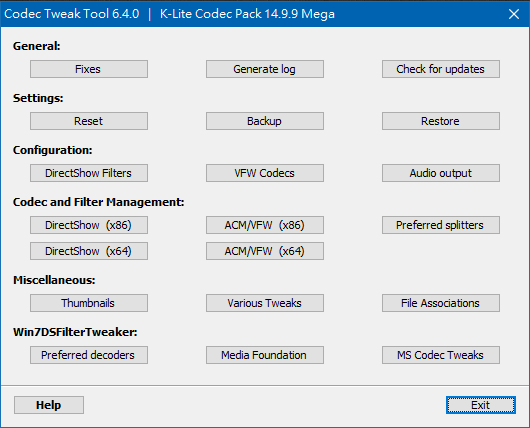
Task: Open Various Tweaks
Action: [265, 303]
